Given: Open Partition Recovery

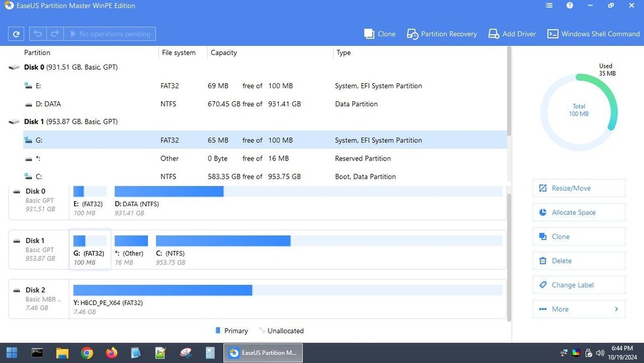Looking at the screenshot, I should 442,34.
